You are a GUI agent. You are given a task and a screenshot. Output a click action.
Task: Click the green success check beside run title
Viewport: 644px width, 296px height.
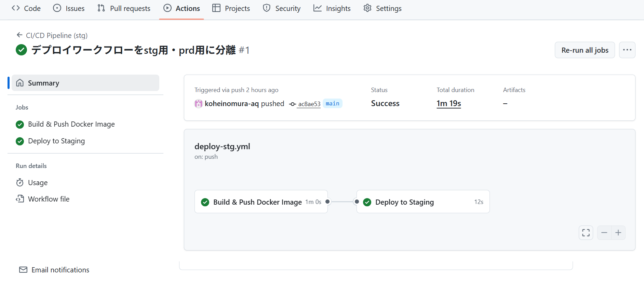[21, 50]
